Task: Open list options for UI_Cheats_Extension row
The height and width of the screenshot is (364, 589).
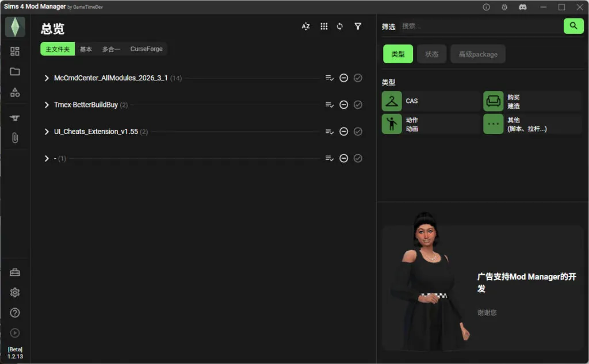Action: click(x=330, y=132)
